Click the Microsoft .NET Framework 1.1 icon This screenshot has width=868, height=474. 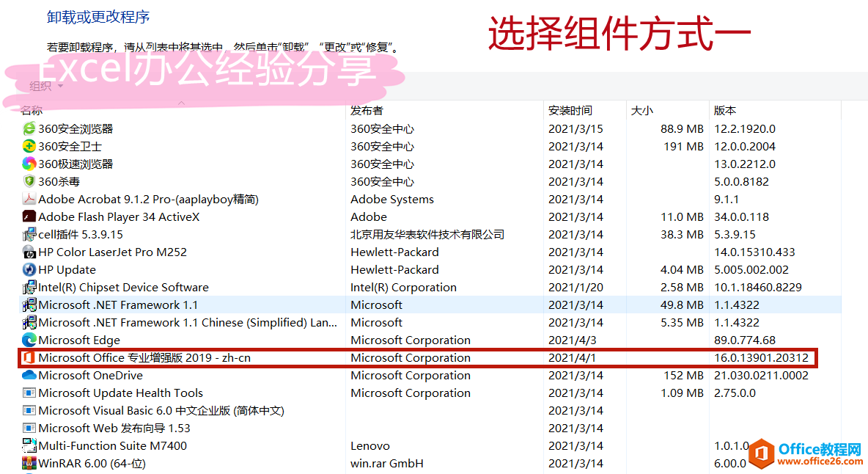29,305
